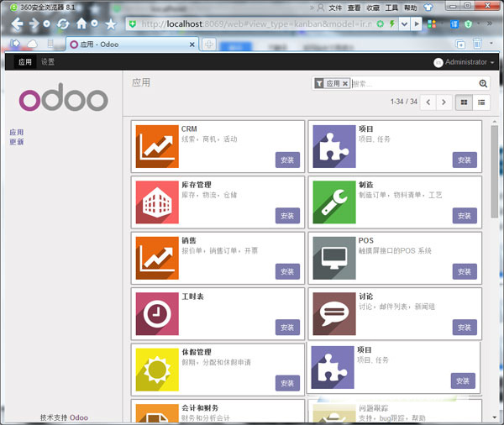This screenshot has width=504, height=425.
Task: Expand the address bar history dropdown
Action: click(404, 24)
